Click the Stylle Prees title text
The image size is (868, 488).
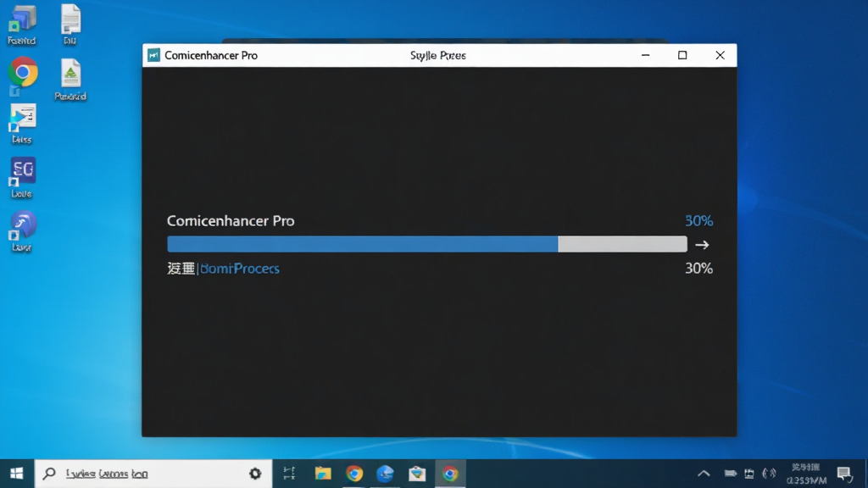pyautogui.click(x=438, y=55)
